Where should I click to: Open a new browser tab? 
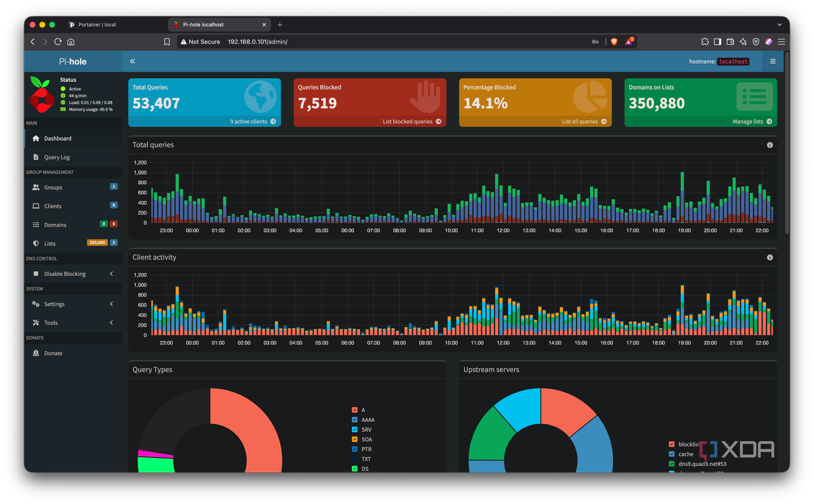(x=280, y=25)
